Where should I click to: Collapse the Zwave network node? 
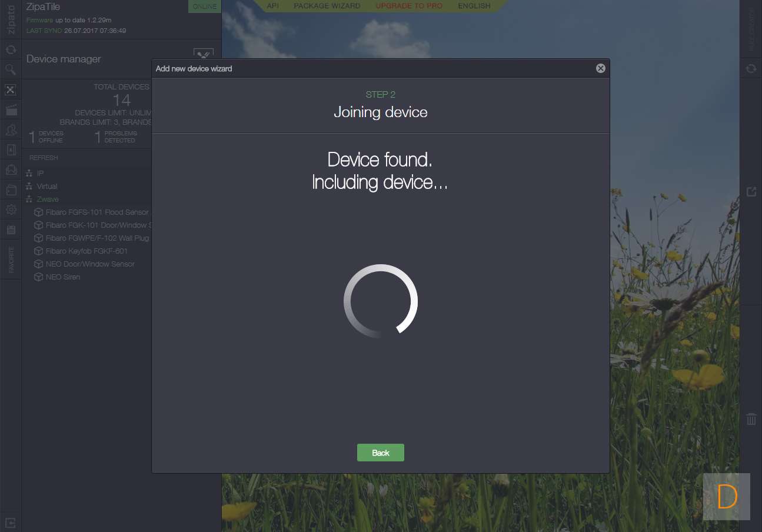(x=47, y=199)
